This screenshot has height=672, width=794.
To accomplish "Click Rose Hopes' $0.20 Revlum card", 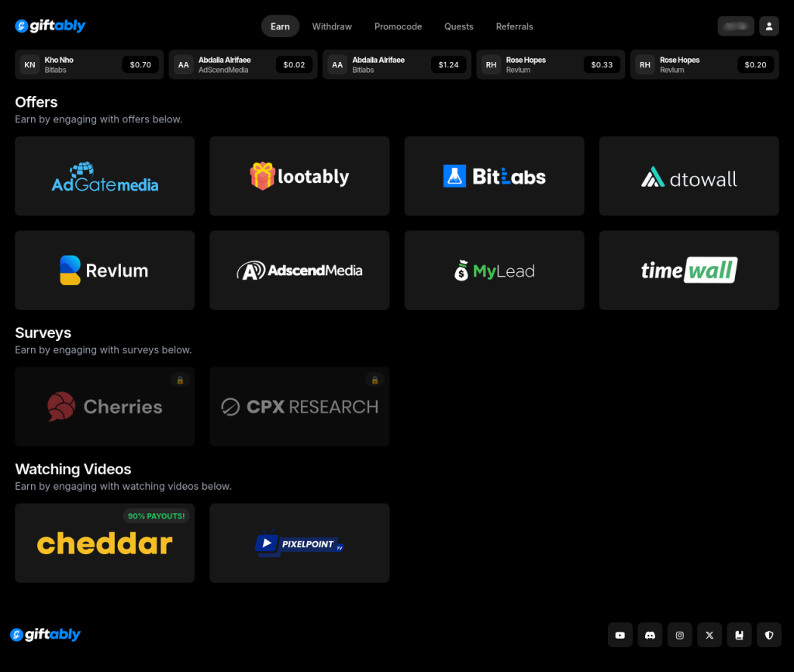I will click(x=704, y=65).
